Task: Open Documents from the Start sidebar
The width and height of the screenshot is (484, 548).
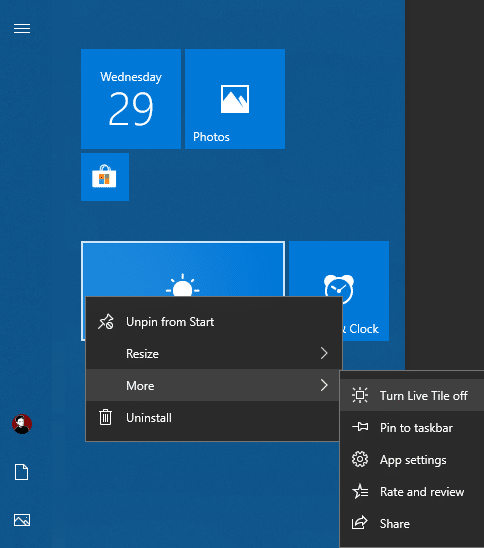Action: [21, 472]
